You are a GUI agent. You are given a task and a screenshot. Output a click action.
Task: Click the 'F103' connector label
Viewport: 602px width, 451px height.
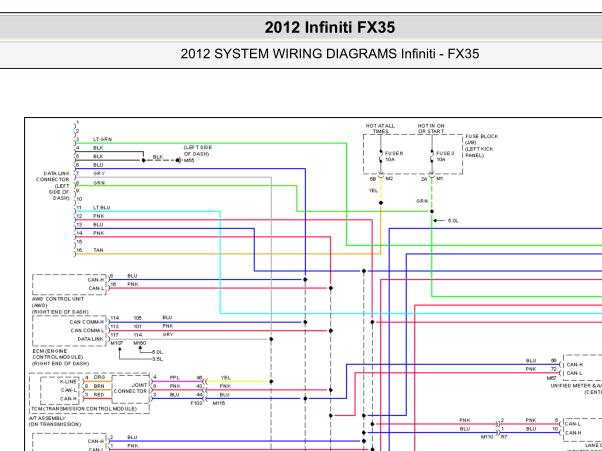pos(197,403)
